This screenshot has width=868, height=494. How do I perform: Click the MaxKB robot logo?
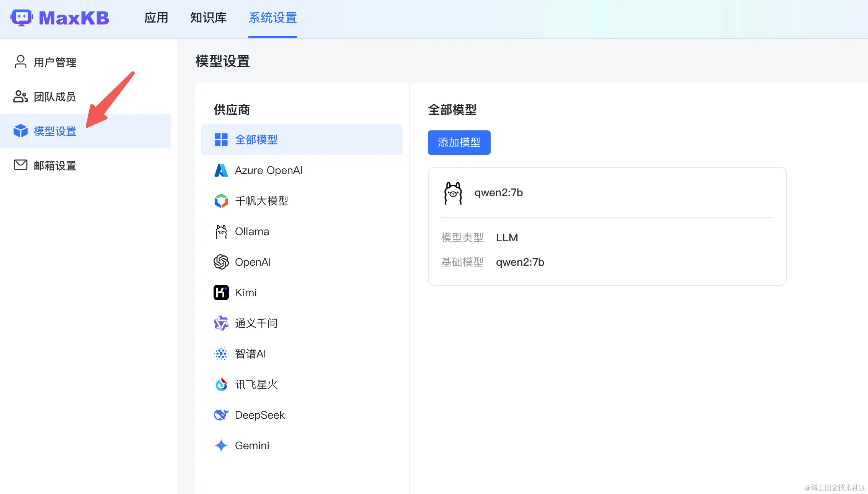point(22,18)
